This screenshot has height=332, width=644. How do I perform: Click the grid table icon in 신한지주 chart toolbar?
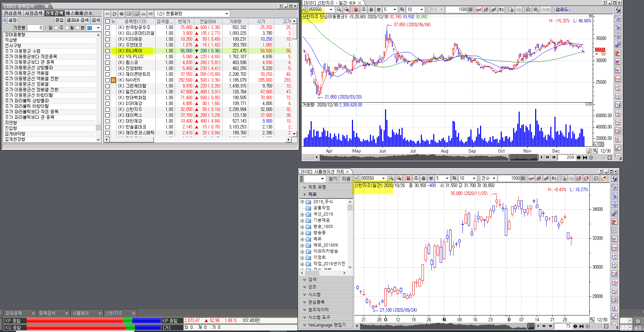pyautogui.click(x=536, y=10)
